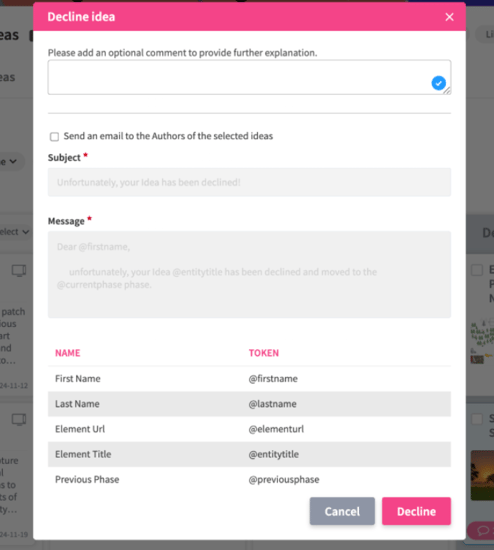The image size is (494, 550).
Task: Open the dropdown chevron above the Select menu
Action: click(12, 162)
